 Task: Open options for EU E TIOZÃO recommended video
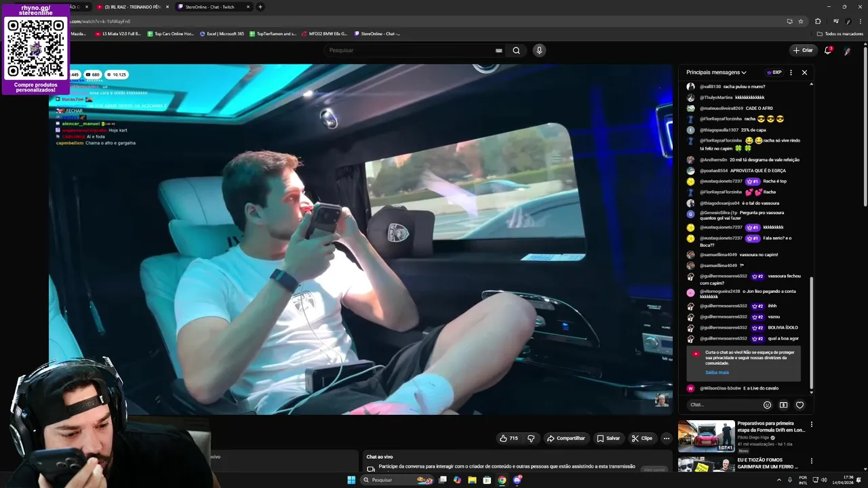pos(812,462)
